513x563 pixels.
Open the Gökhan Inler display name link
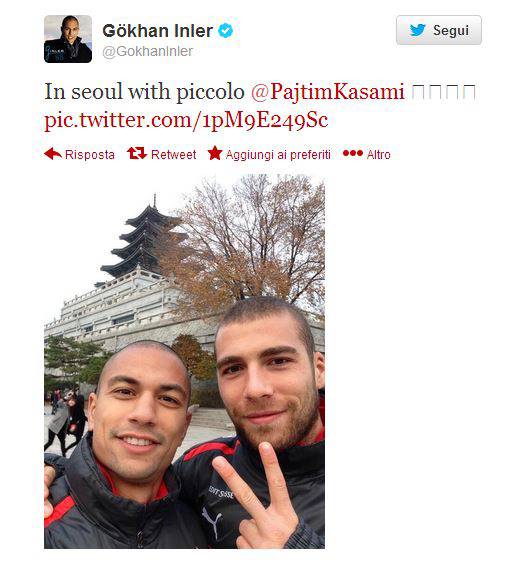point(158,31)
